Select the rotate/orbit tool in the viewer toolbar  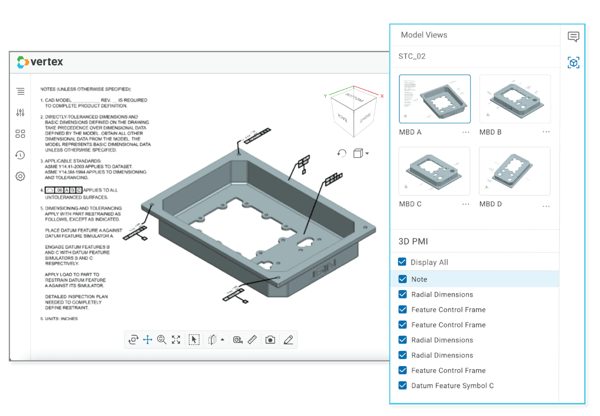click(x=133, y=339)
